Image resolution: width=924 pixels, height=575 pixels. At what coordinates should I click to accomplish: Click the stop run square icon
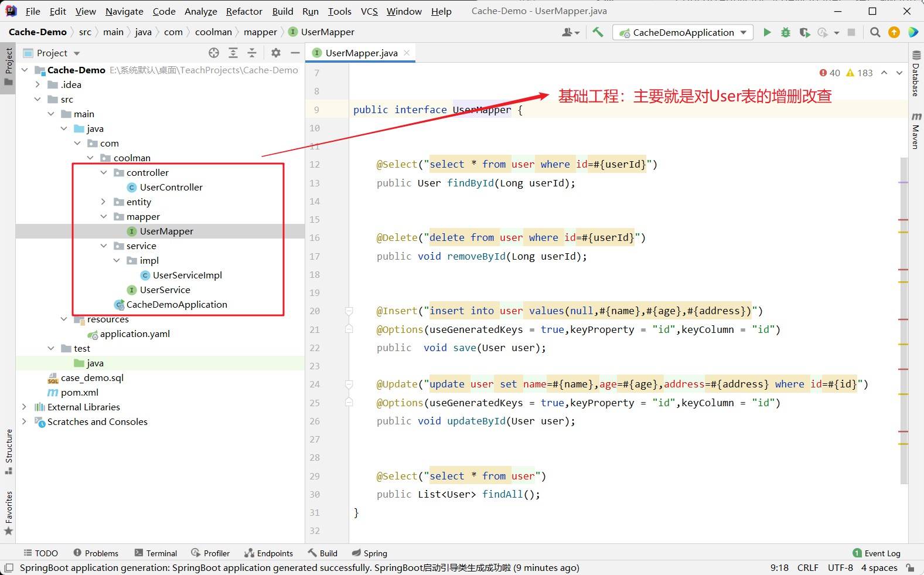point(851,32)
